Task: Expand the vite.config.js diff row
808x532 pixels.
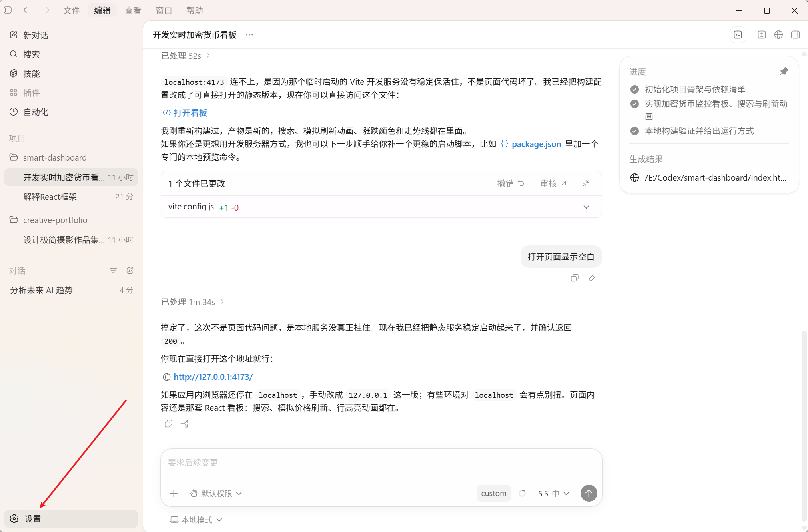Action: pos(381,207)
